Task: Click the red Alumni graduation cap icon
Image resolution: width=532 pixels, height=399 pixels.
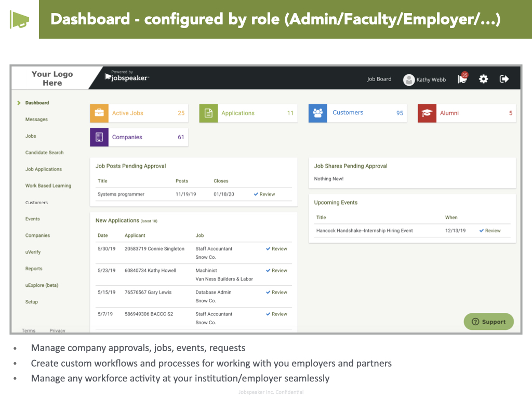Action: point(427,113)
